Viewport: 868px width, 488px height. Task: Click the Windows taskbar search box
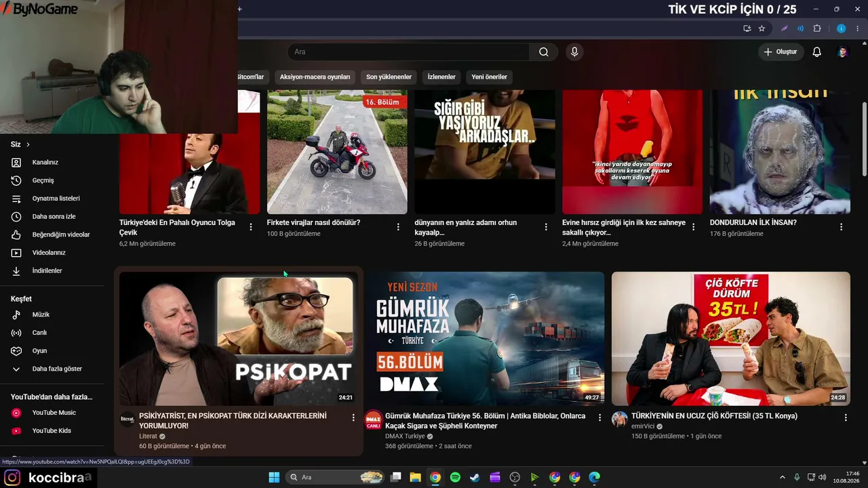pyautogui.click(x=335, y=477)
